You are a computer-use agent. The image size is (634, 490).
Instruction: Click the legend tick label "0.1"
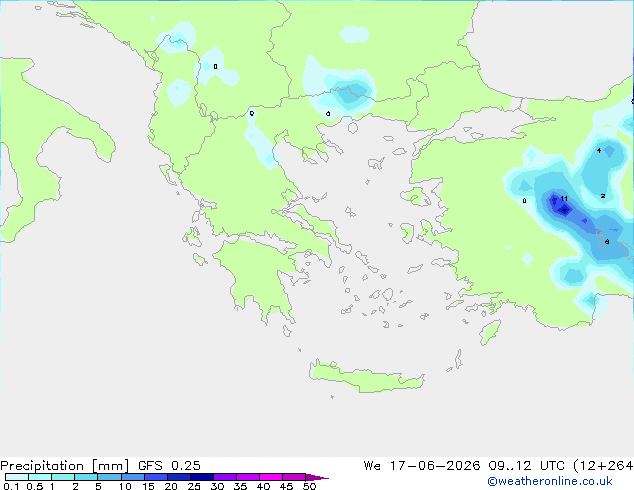(x=11, y=486)
